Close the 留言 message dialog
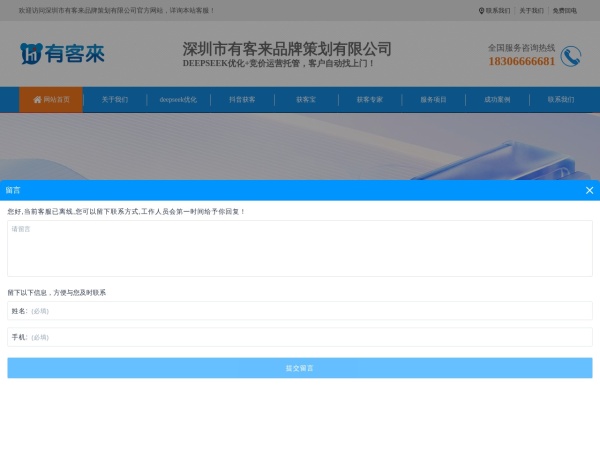 pos(589,190)
